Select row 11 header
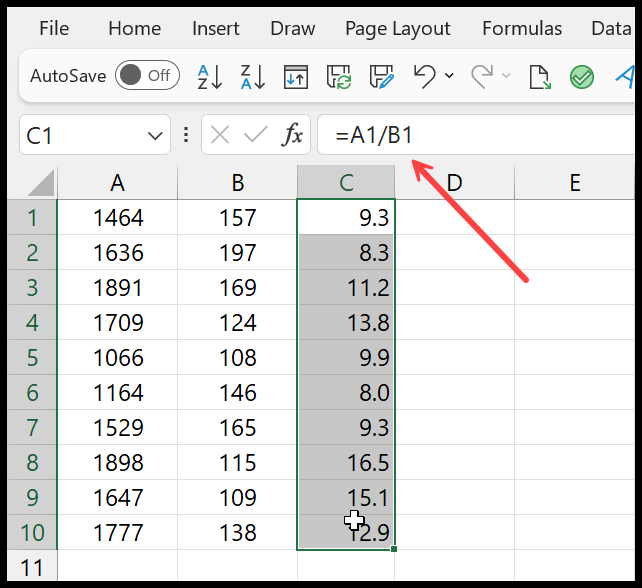 tap(32, 566)
